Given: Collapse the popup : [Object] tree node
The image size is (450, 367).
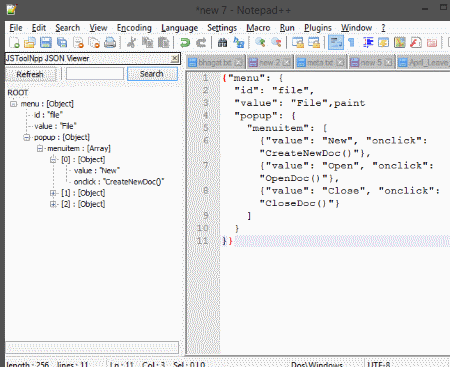Looking at the screenshot, I should coord(26,137).
